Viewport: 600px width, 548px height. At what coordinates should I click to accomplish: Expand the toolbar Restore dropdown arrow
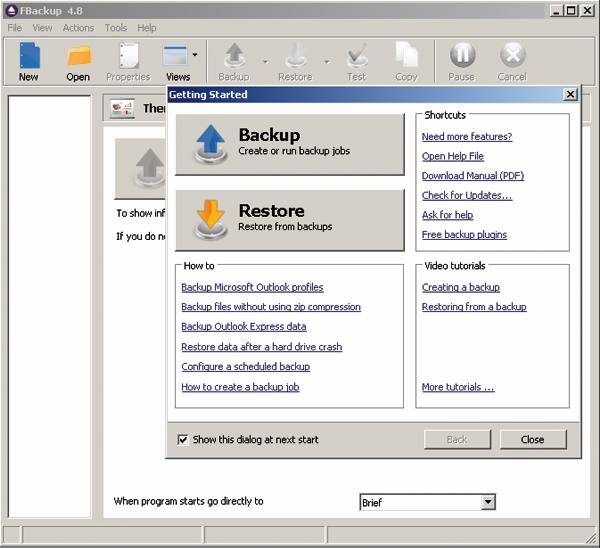point(327,62)
